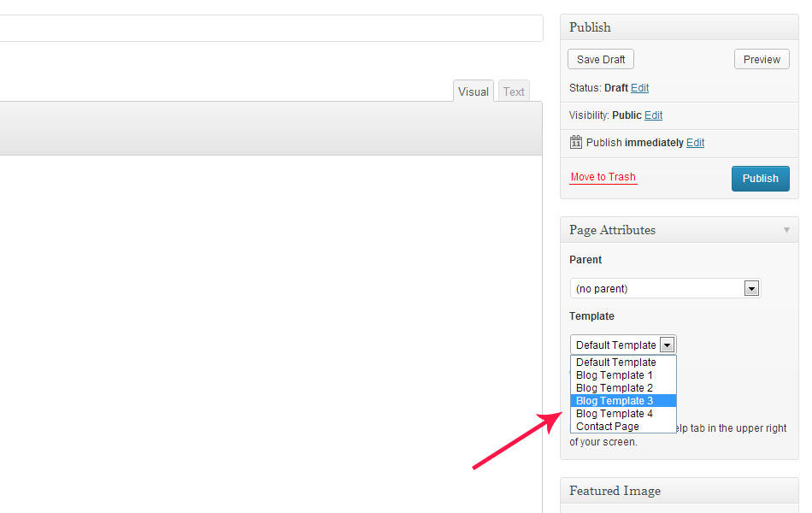Click the blue Publish button
812x513 pixels.
click(760, 179)
